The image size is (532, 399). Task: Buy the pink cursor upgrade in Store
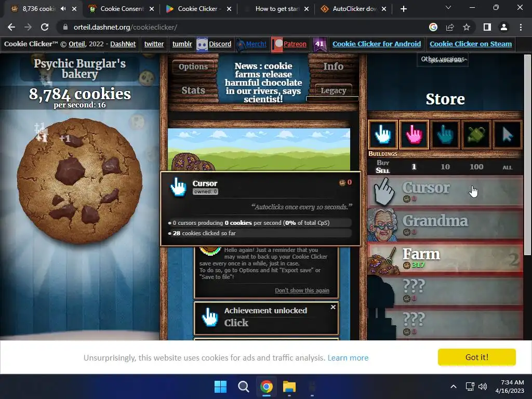(x=414, y=135)
